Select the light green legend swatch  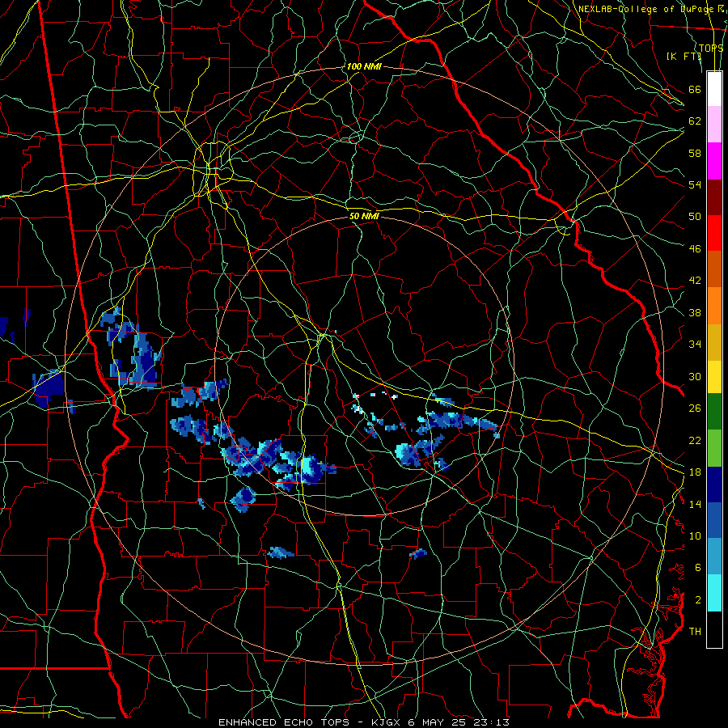tap(714, 448)
